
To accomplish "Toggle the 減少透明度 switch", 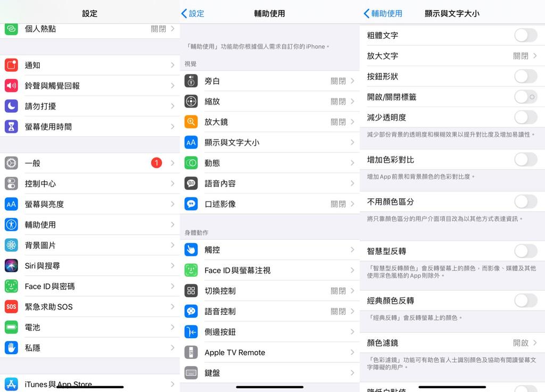I will click(x=525, y=118).
